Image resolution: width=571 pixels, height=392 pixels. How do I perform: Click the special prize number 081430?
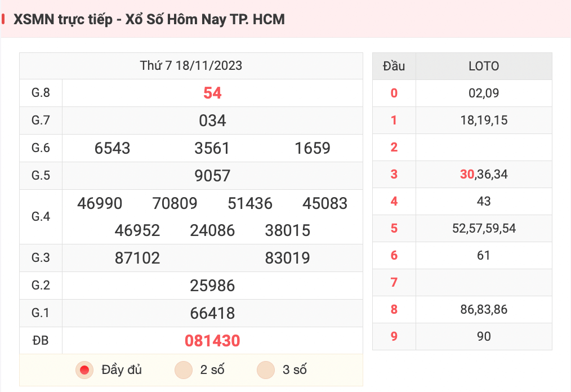212,341
